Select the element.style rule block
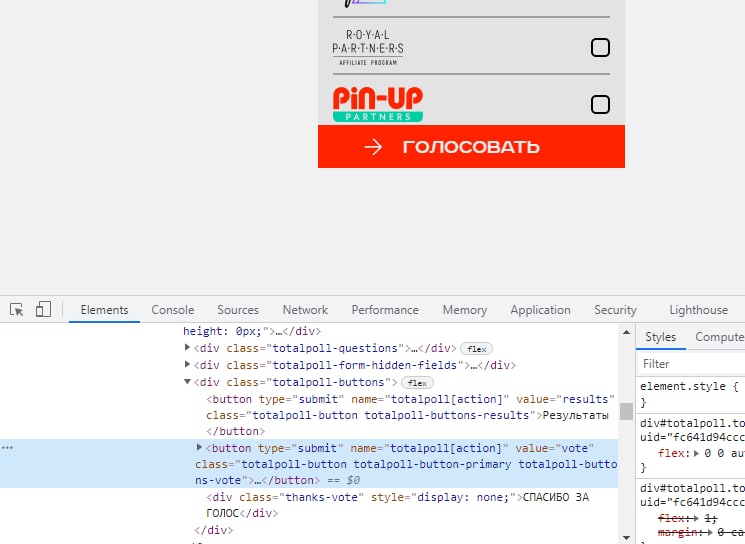The image size is (745, 544). 691,394
